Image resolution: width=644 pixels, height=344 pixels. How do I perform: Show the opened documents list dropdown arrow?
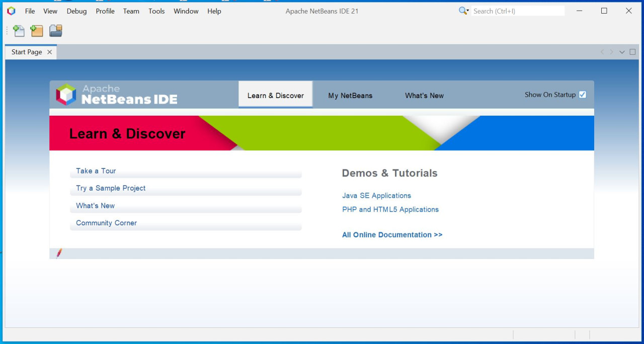pos(622,52)
